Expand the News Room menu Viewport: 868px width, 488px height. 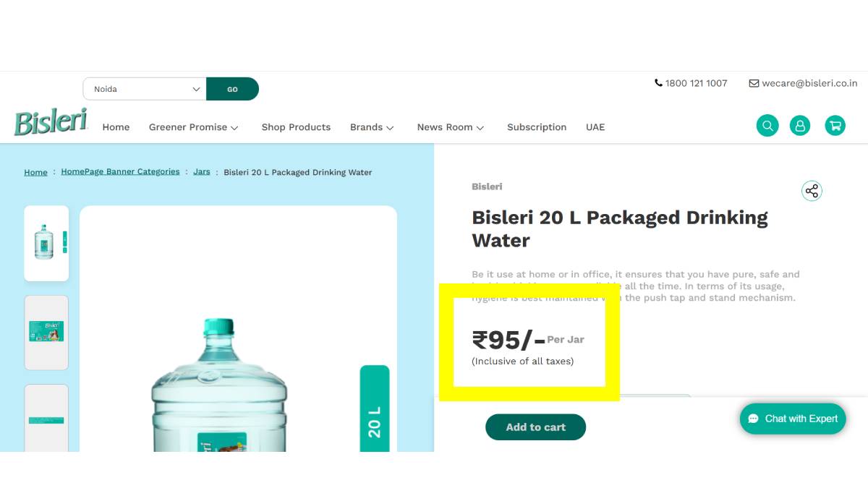pos(450,127)
